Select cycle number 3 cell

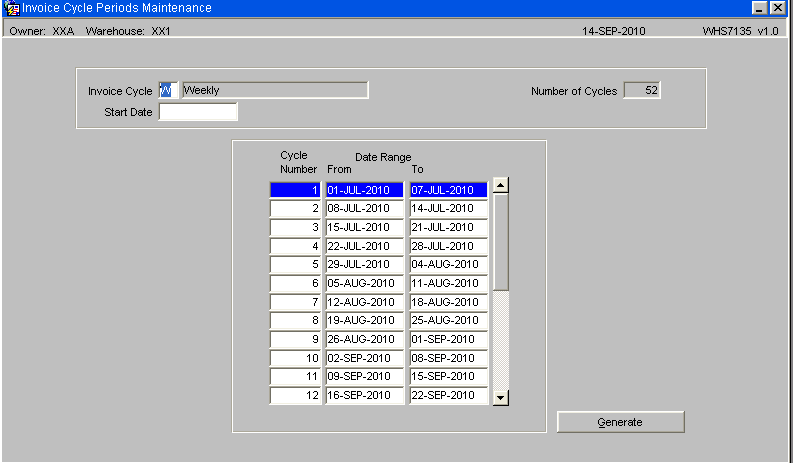295,227
